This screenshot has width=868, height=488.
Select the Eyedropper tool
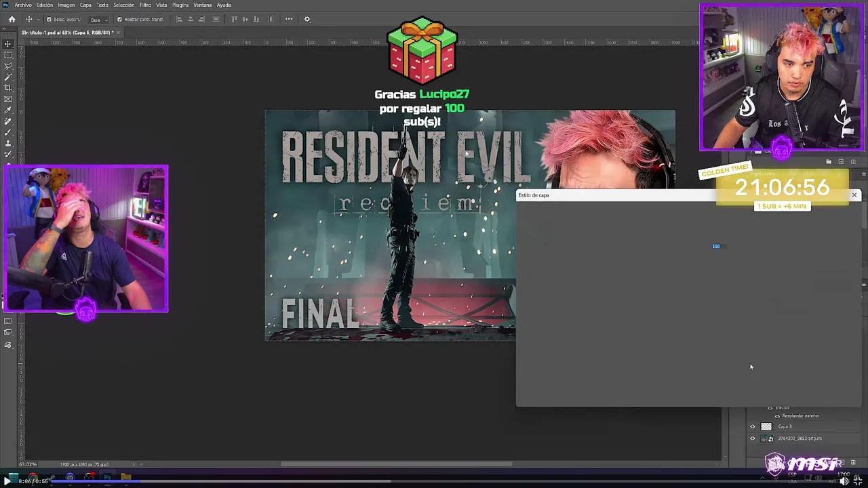pyautogui.click(x=8, y=110)
